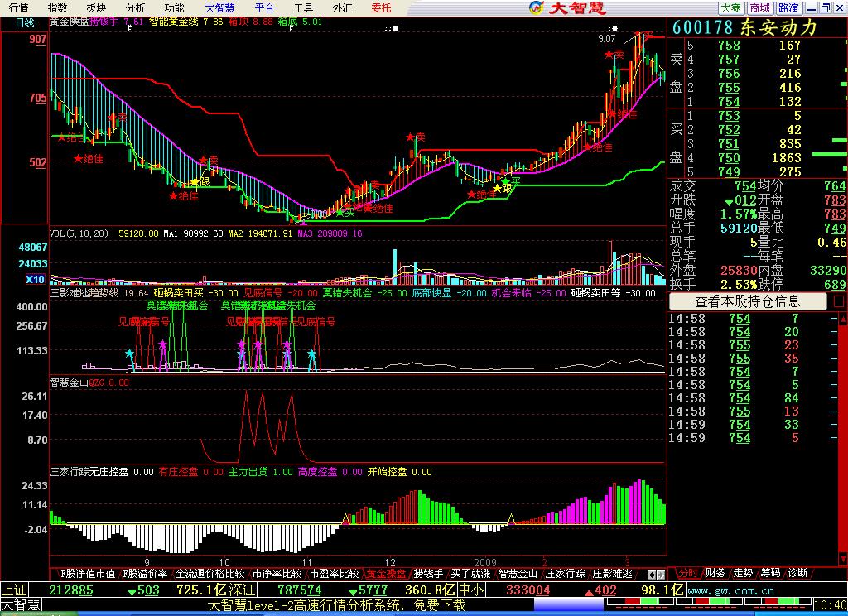
Task: Switch to the 筹码 tab
Action: tap(771, 573)
